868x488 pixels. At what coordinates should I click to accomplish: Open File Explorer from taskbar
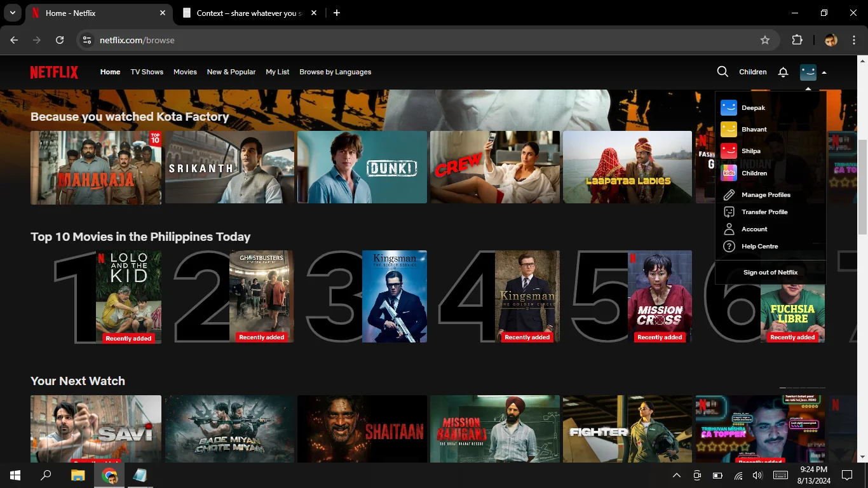coord(78,475)
